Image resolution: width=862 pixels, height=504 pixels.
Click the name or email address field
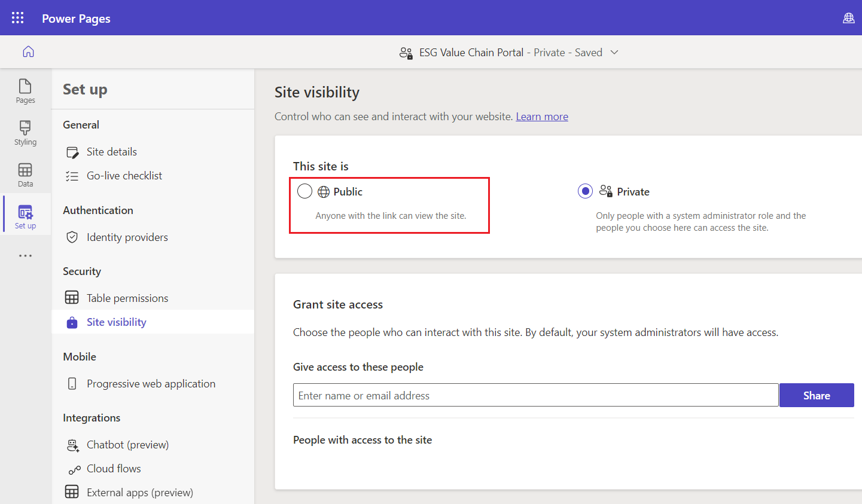tap(535, 395)
